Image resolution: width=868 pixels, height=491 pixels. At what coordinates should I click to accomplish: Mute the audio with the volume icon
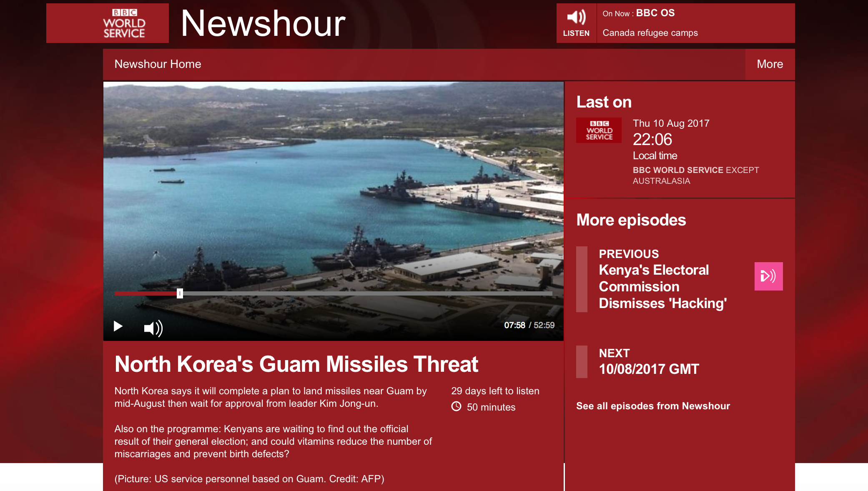pyautogui.click(x=153, y=328)
